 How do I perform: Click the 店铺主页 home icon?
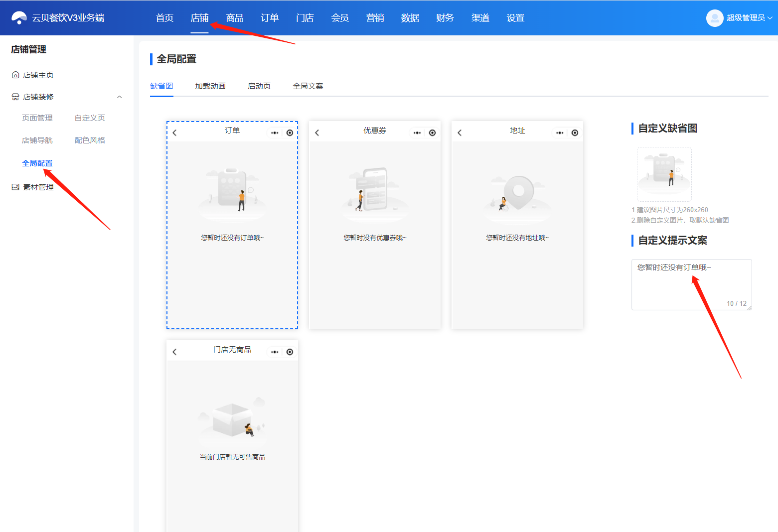coord(15,75)
